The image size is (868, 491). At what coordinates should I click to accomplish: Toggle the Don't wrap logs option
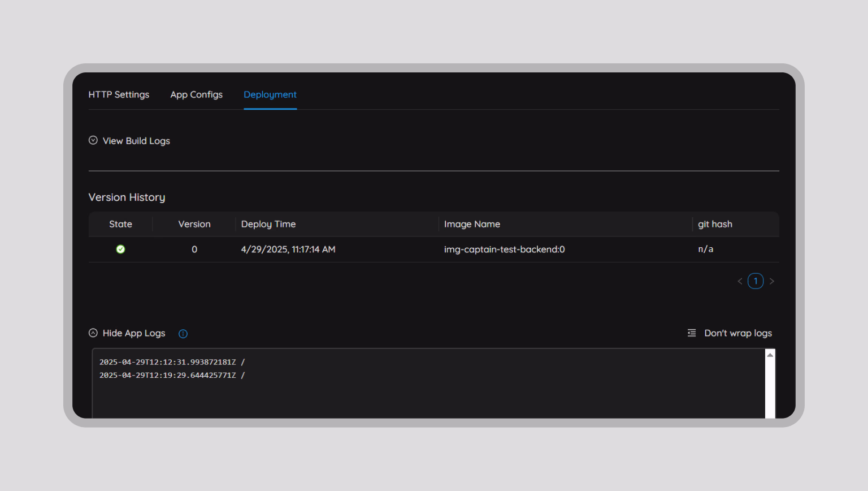pyautogui.click(x=730, y=333)
